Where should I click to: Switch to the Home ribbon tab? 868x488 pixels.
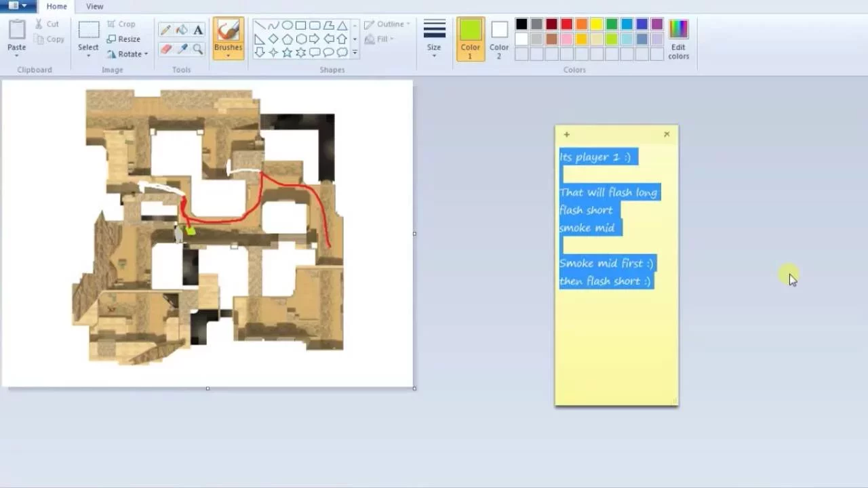click(56, 6)
